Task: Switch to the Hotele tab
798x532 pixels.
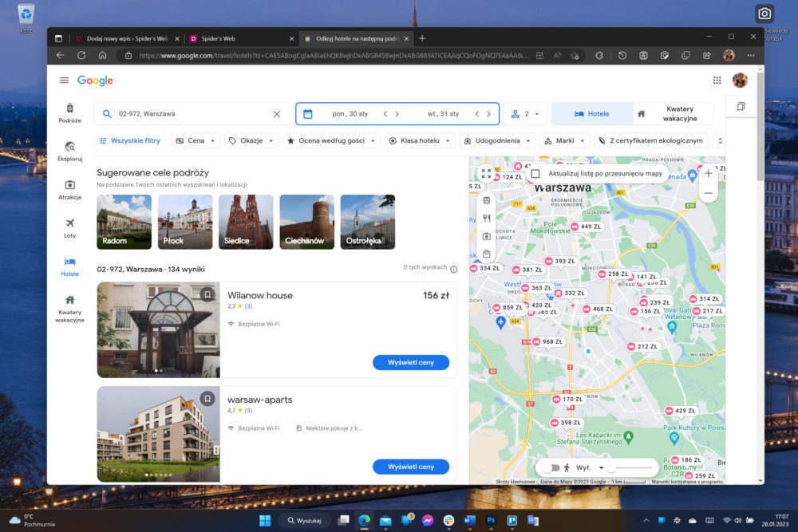Action: click(x=592, y=114)
